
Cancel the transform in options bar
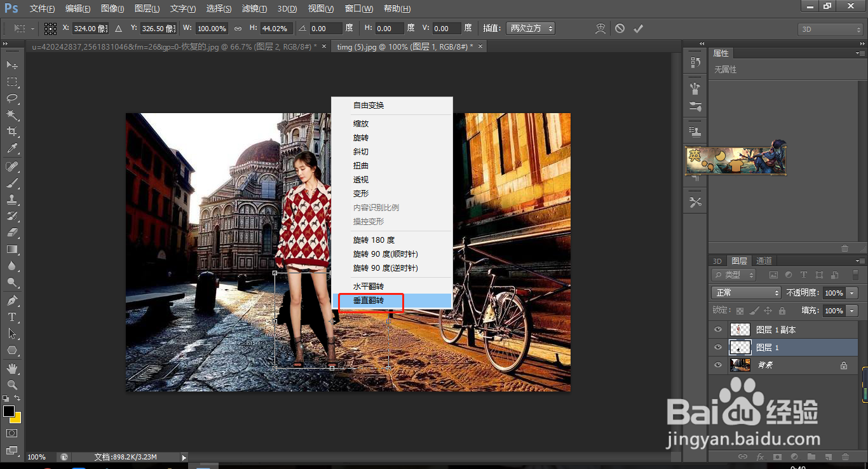(x=620, y=29)
